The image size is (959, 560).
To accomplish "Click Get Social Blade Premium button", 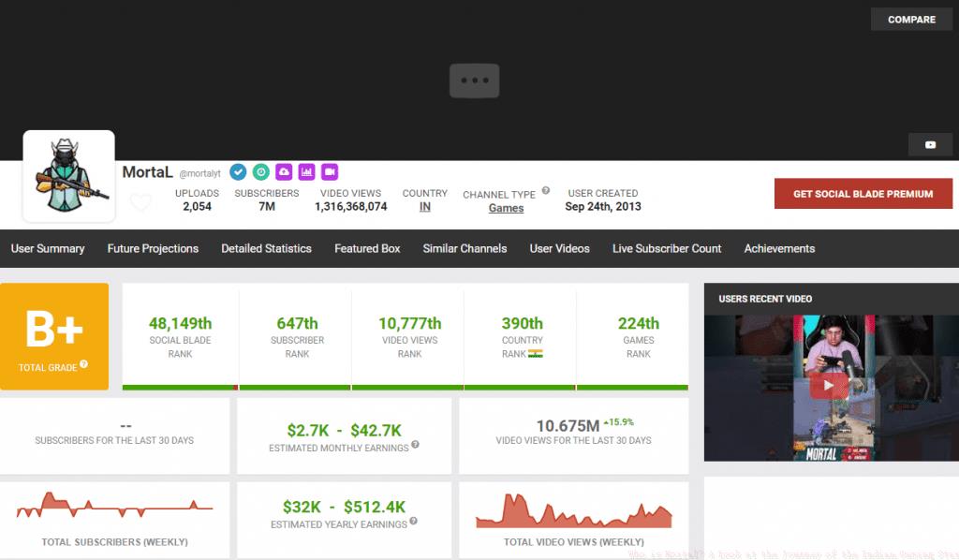I will [x=863, y=194].
